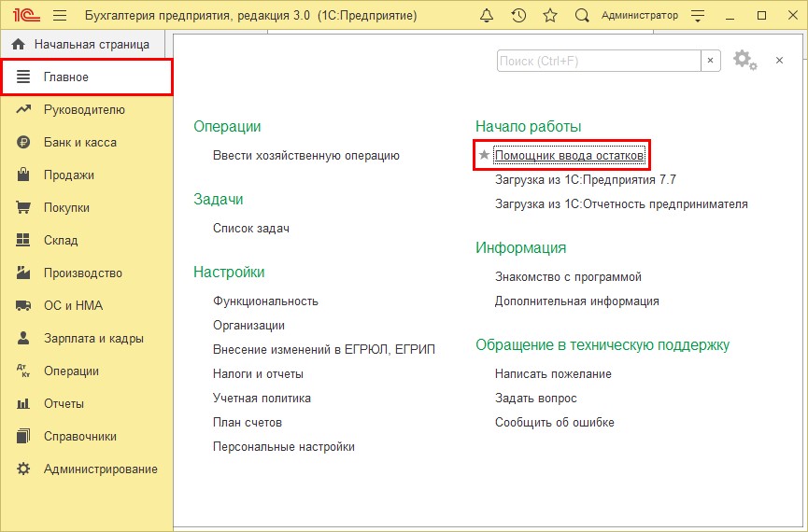The width and height of the screenshot is (808, 532).
Task: Click the Администратор user name
Action: 640,16
